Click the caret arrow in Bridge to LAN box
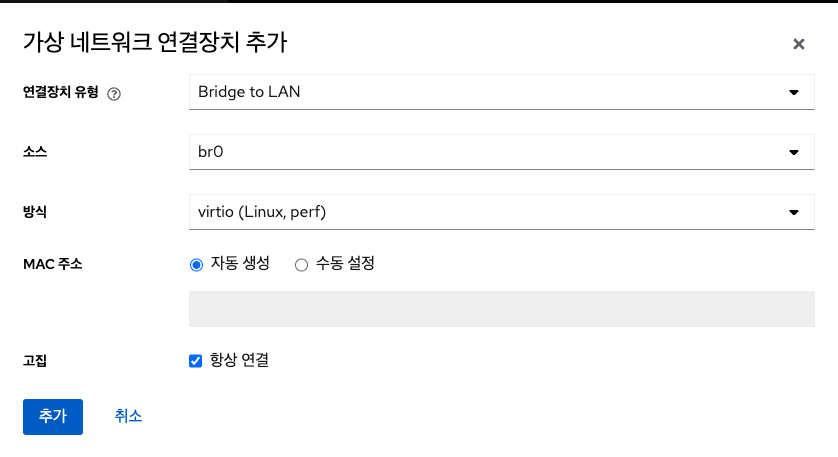 tap(794, 93)
